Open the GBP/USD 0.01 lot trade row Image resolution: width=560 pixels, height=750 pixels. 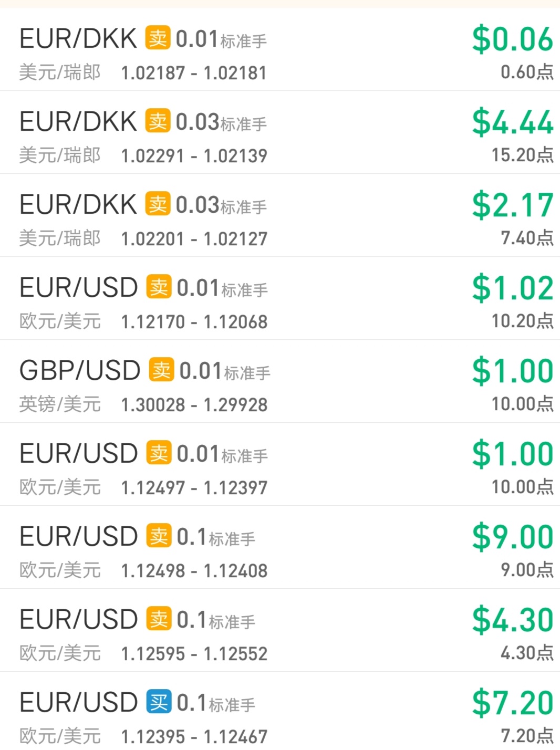click(x=280, y=381)
